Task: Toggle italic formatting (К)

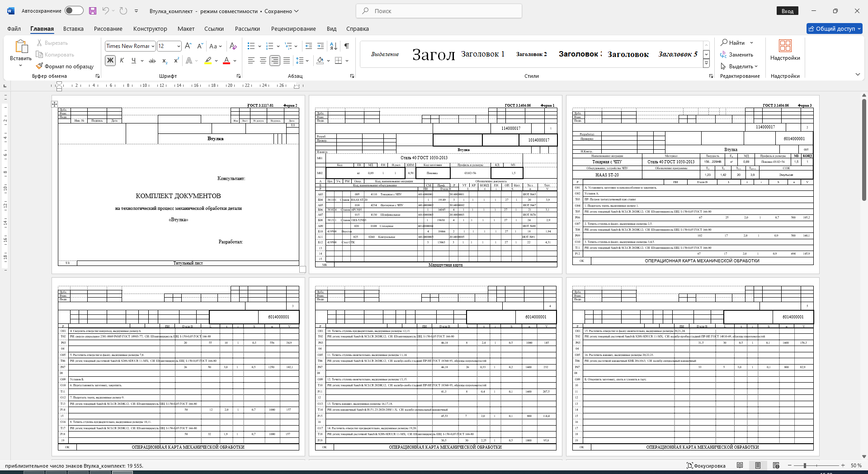Action: 122,60
